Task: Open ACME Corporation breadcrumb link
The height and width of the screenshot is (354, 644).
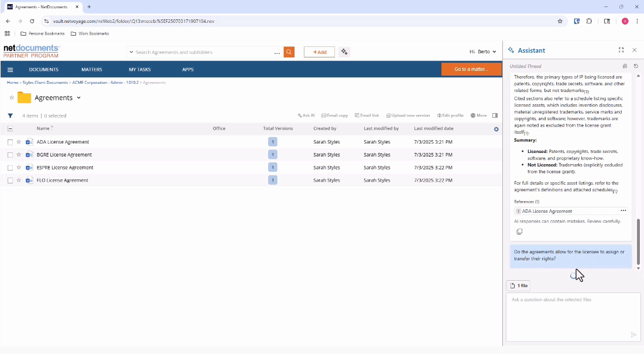Action: (105, 83)
